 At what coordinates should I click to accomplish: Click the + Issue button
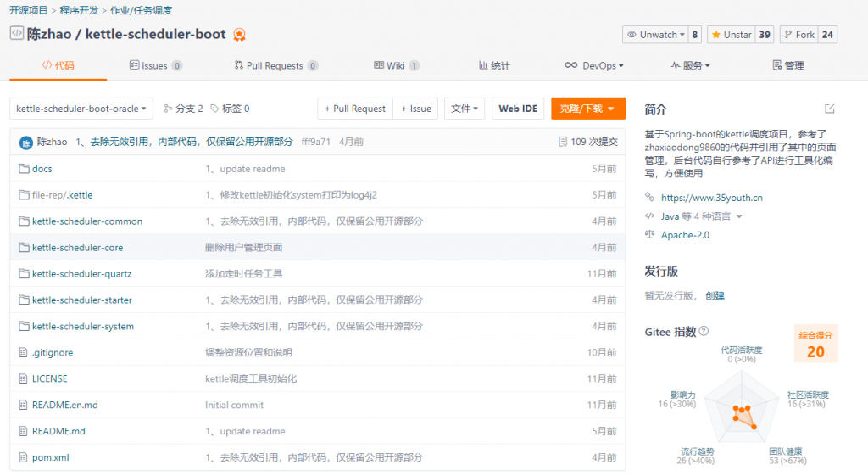click(415, 109)
